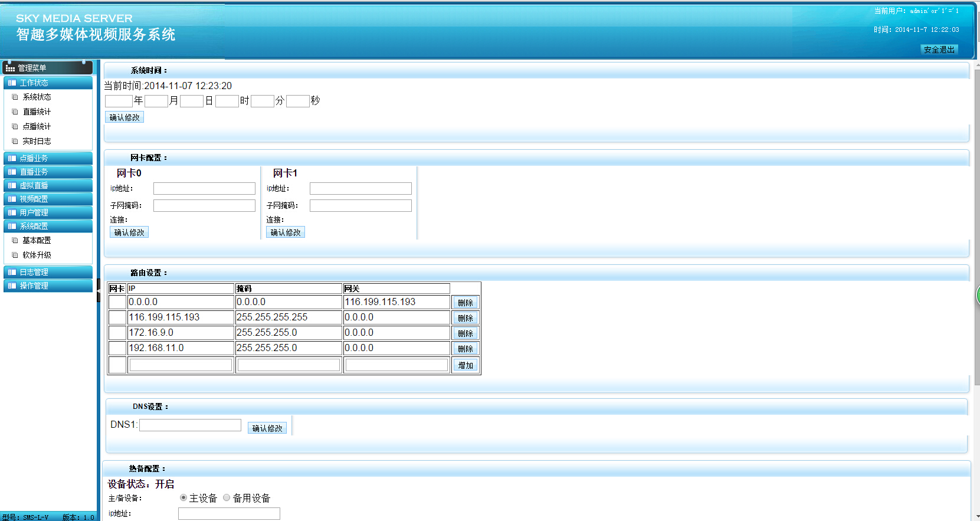Focus the month (月) input field
This screenshot has height=521, width=980.
click(156, 101)
